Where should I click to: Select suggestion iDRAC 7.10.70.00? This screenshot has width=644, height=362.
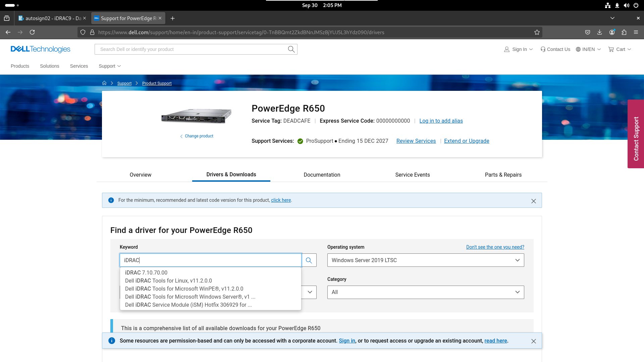click(211, 273)
